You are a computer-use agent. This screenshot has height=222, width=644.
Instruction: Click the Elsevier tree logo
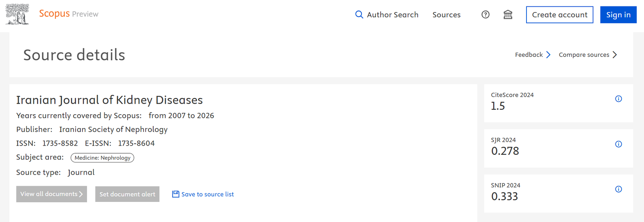click(x=17, y=14)
